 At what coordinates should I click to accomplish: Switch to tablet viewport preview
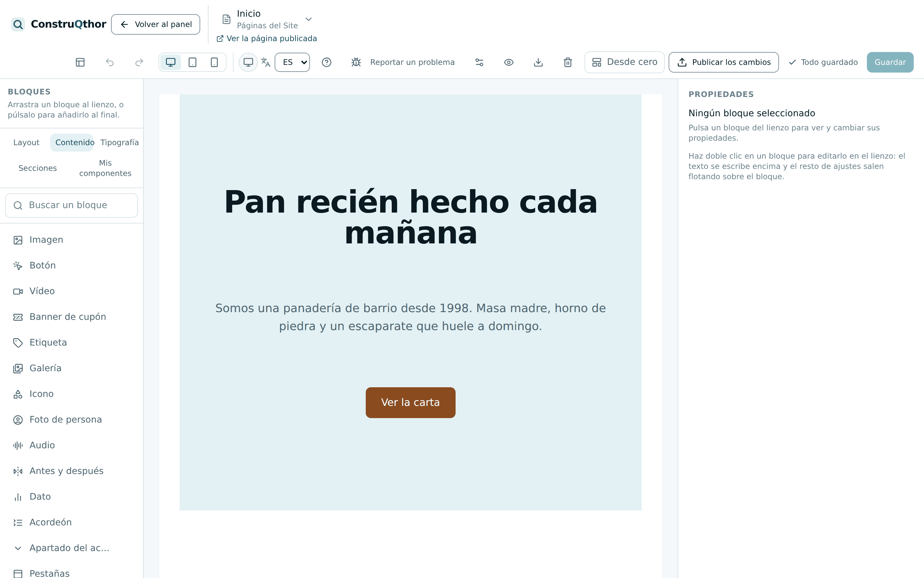193,62
